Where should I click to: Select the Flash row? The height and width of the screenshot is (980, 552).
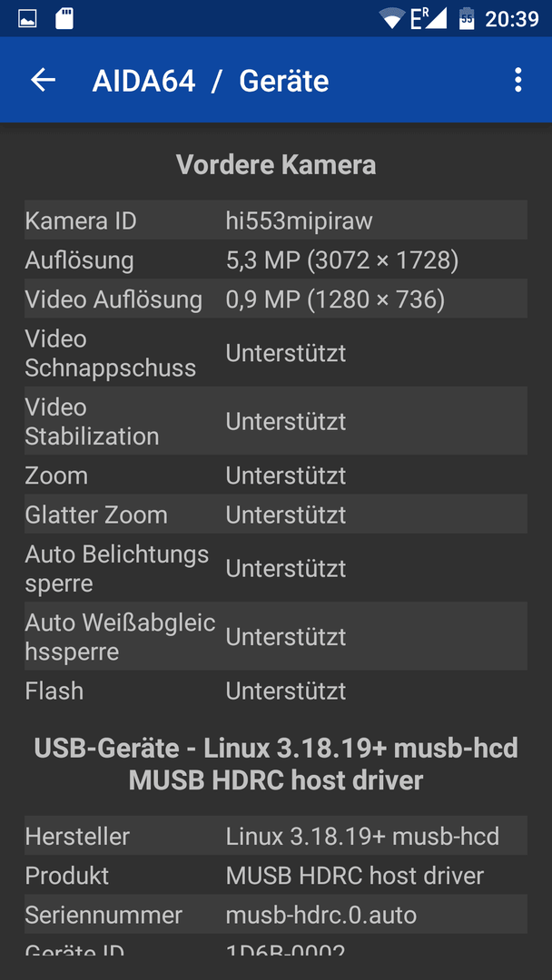click(x=276, y=690)
